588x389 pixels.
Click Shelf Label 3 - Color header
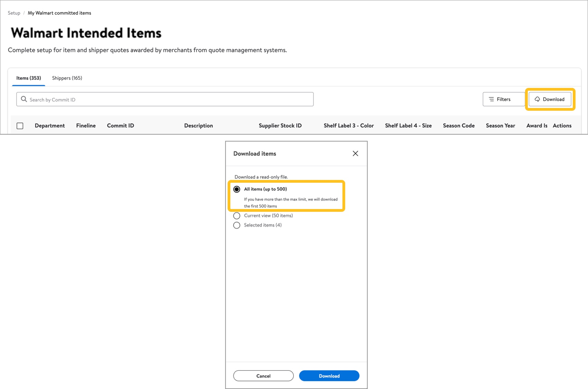point(349,126)
